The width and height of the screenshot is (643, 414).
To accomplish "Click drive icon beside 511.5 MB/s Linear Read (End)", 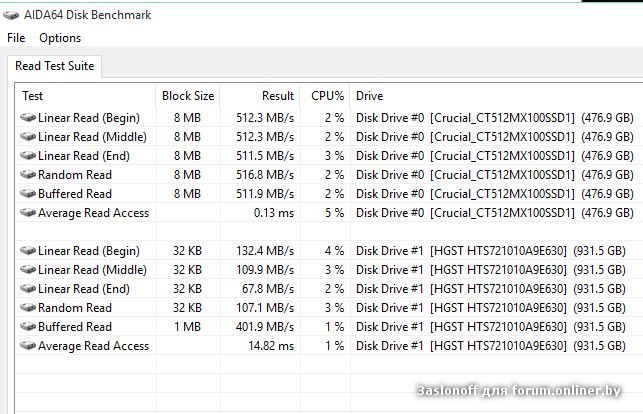I will 27,156.
